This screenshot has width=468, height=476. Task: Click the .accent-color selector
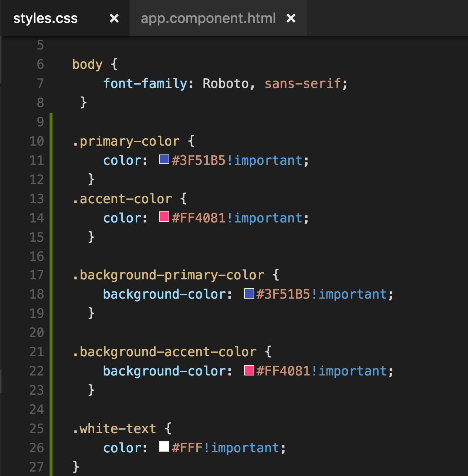tap(122, 199)
